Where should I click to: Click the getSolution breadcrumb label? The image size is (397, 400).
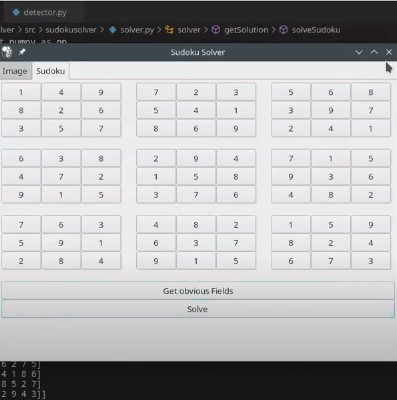click(x=246, y=30)
